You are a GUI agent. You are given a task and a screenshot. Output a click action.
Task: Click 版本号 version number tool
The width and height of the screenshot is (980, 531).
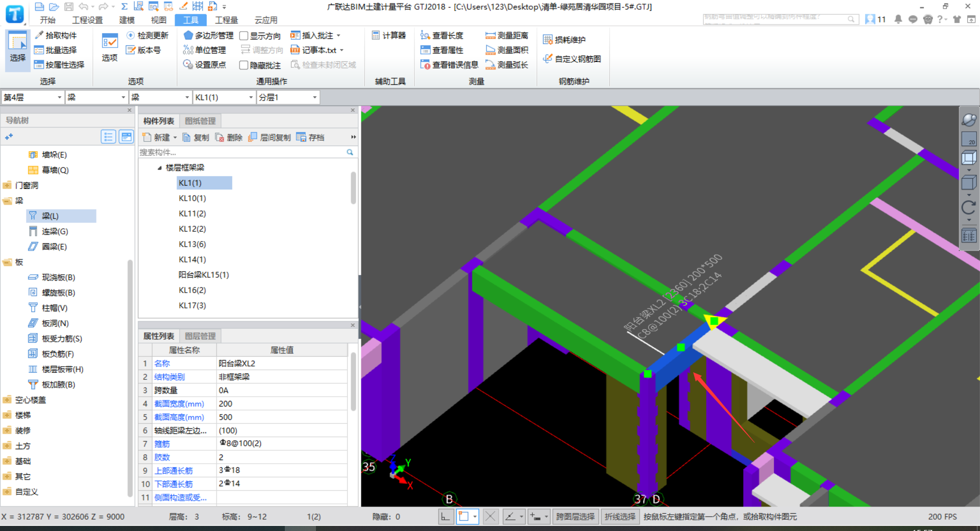[x=143, y=50]
